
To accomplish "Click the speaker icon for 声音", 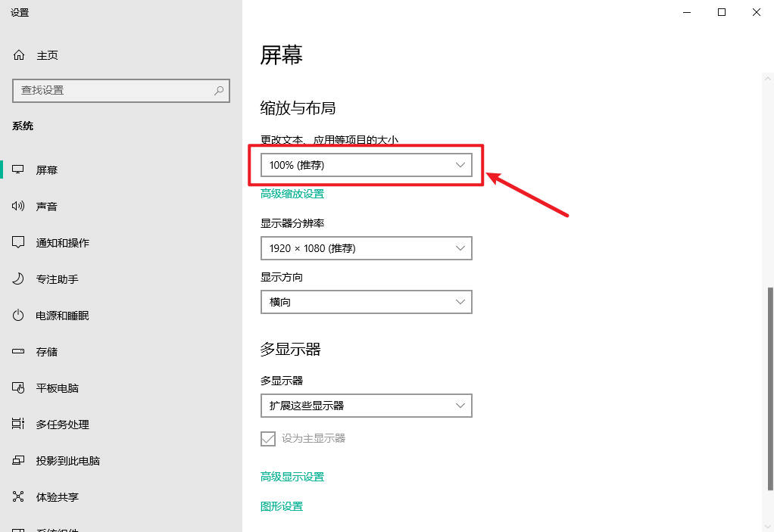I will [x=18, y=206].
